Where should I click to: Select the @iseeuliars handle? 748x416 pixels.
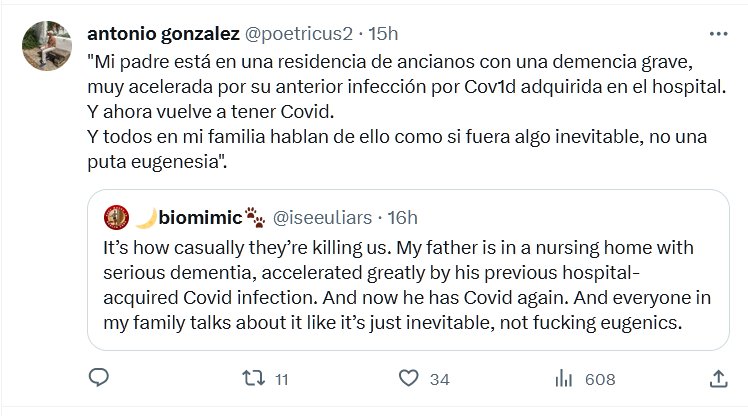coord(321,216)
